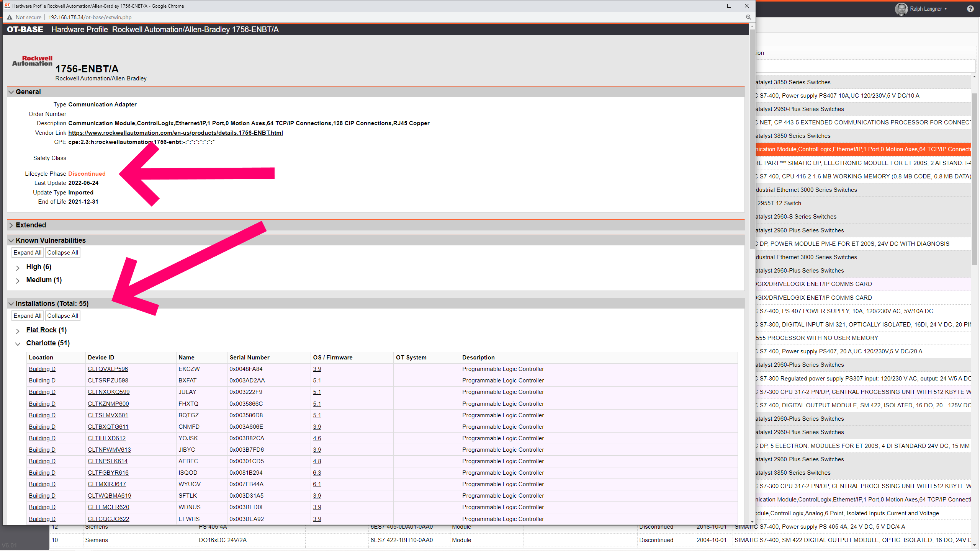Open the Rockwell vendor link URL
Screen dimensions: 980x552
pyautogui.click(x=175, y=133)
